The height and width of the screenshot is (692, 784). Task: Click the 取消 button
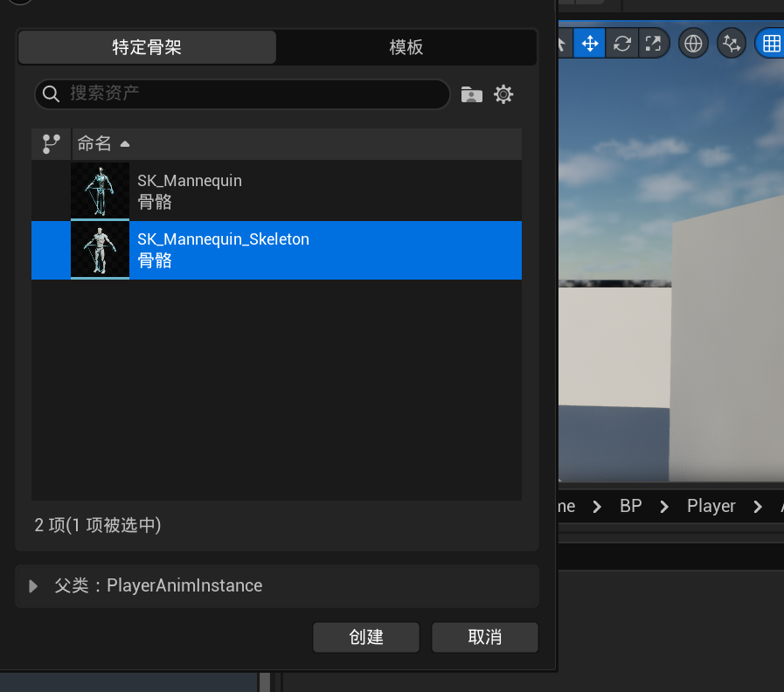coord(485,637)
